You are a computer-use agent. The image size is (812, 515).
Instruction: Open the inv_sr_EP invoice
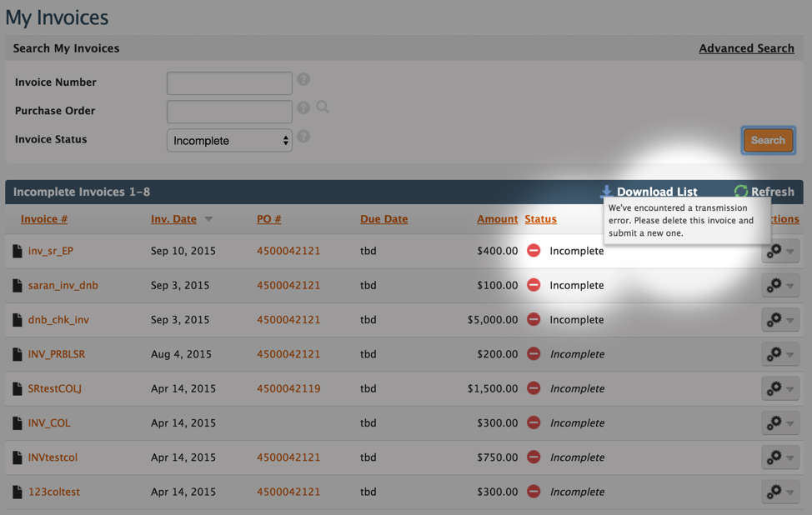point(51,250)
